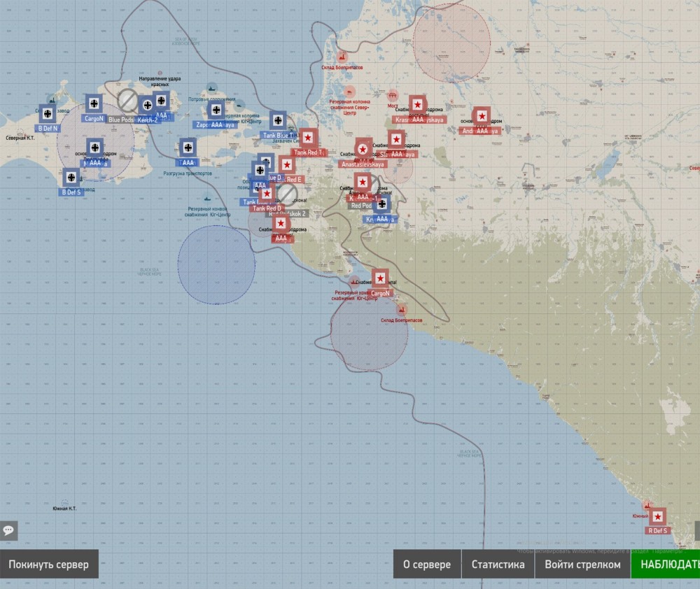
Task: Select the Krasnoarmeyskaya red airfield icon
Action: pyautogui.click(x=417, y=105)
